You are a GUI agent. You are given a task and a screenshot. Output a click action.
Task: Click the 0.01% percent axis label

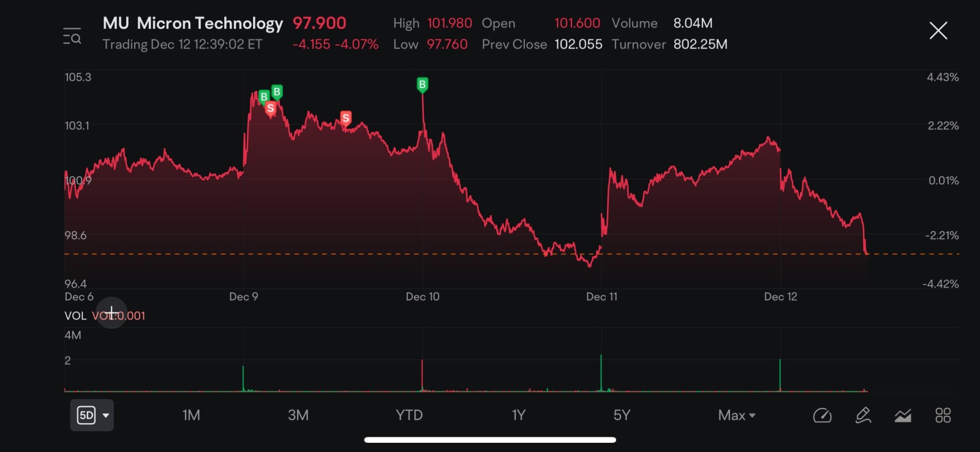click(x=944, y=181)
